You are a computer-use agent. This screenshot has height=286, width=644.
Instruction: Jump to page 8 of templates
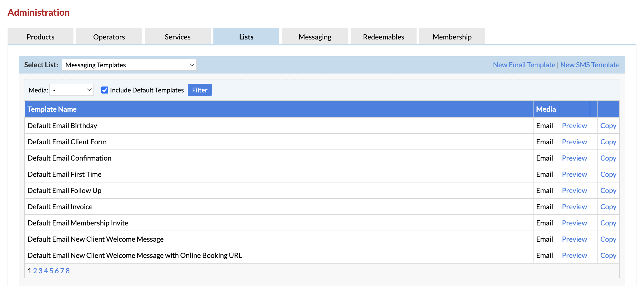(68, 271)
